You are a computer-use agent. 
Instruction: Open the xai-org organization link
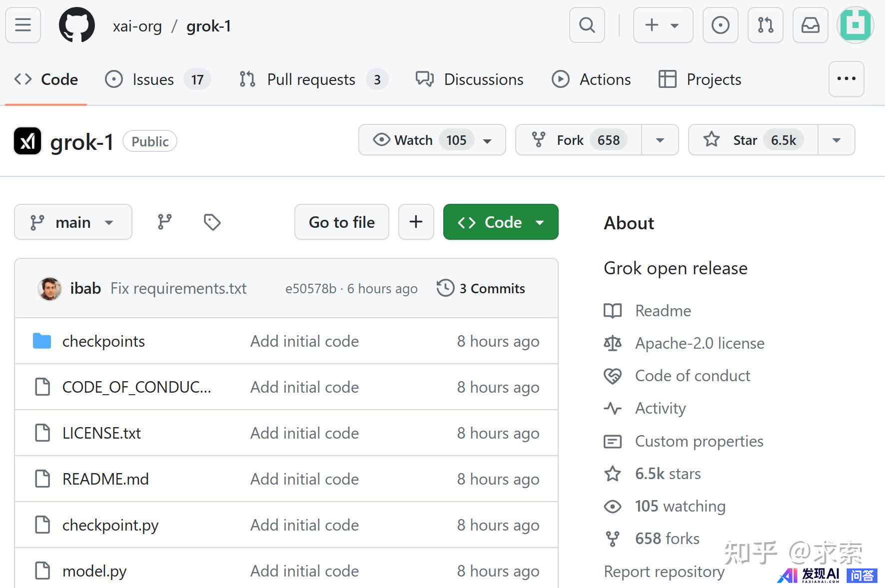click(137, 26)
